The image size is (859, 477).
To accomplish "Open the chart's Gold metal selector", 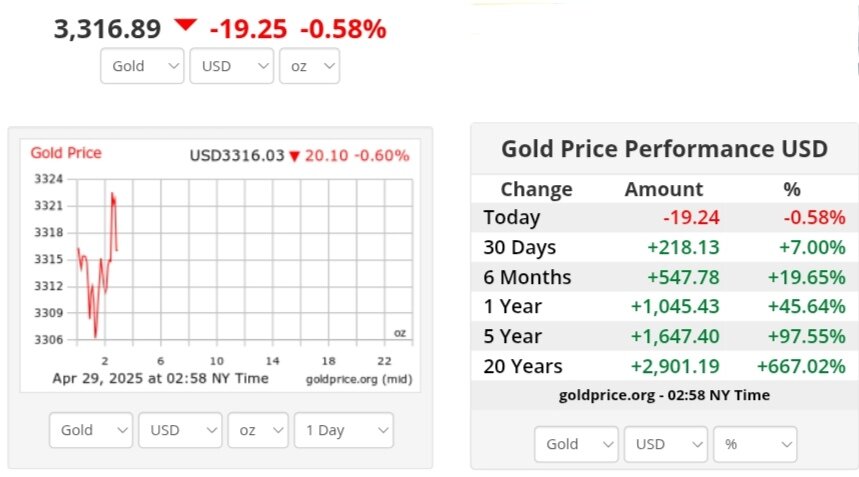I will click(x=91, y=430).
